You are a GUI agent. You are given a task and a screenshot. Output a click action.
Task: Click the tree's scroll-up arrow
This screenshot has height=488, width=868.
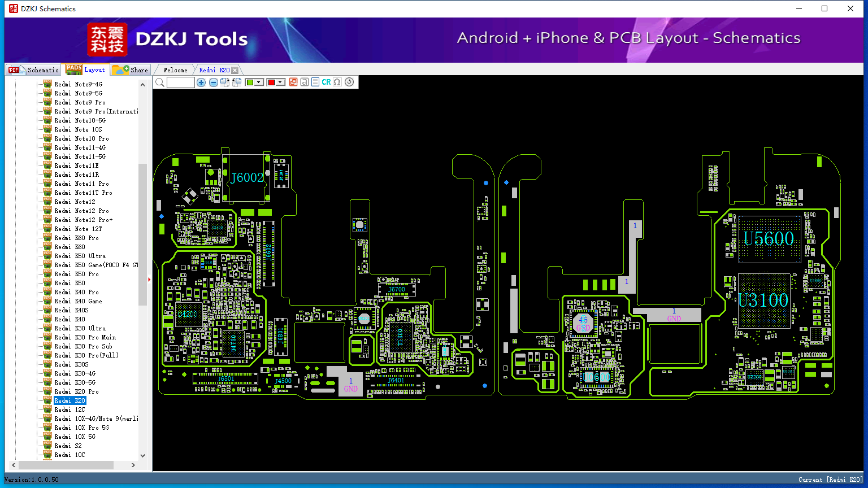click(x=142, y=85)
